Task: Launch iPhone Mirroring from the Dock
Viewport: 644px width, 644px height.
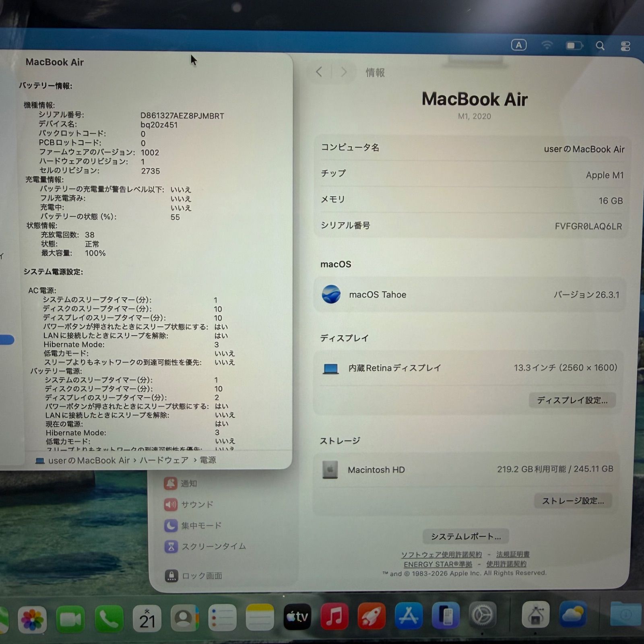Action: [x=446, y=615]
